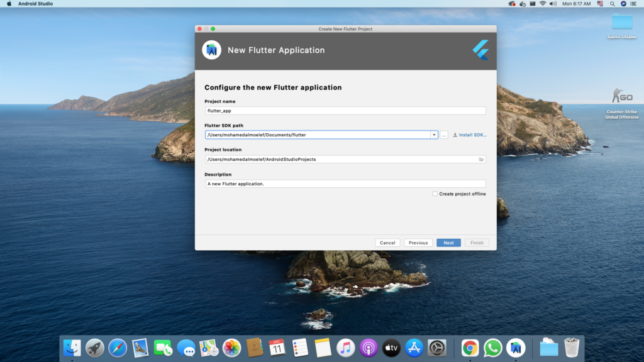Click the volume icon in the menu bar
This screenshot has height=362, width=644.
pos(553,4)
